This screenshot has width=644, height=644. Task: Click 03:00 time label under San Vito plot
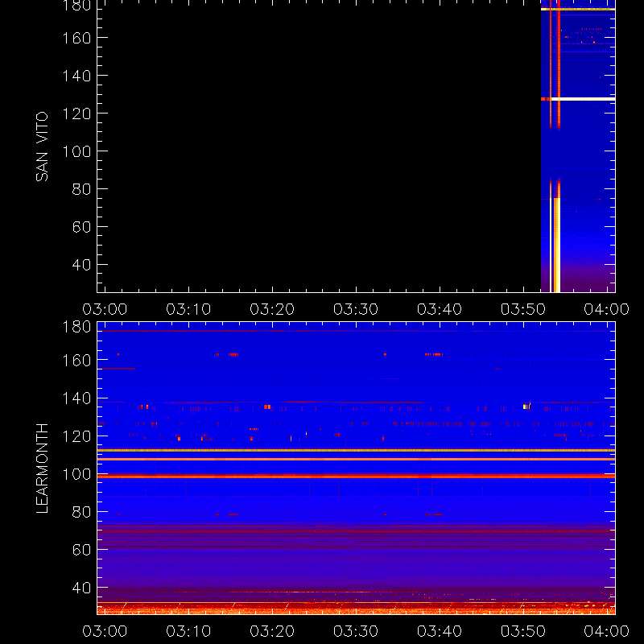pyautogui.click(x=105, y=309)
